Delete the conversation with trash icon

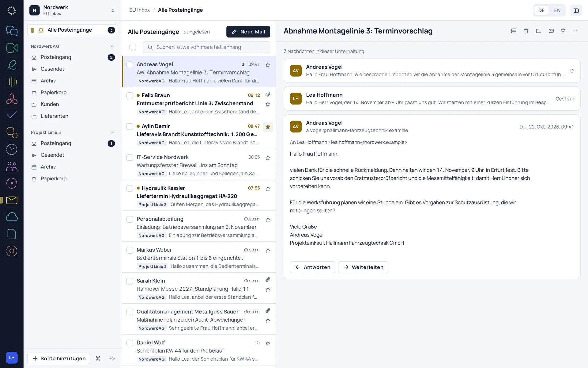click(526, 31)
